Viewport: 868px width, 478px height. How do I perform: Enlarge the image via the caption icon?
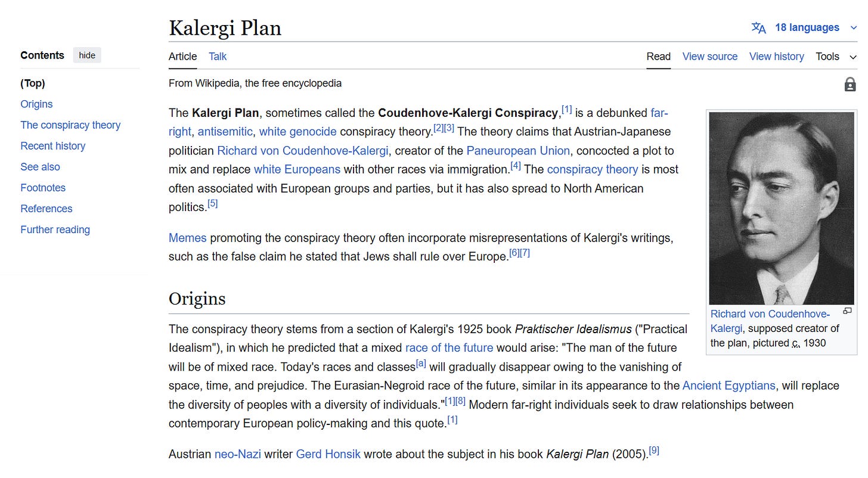tap(847, 311)
